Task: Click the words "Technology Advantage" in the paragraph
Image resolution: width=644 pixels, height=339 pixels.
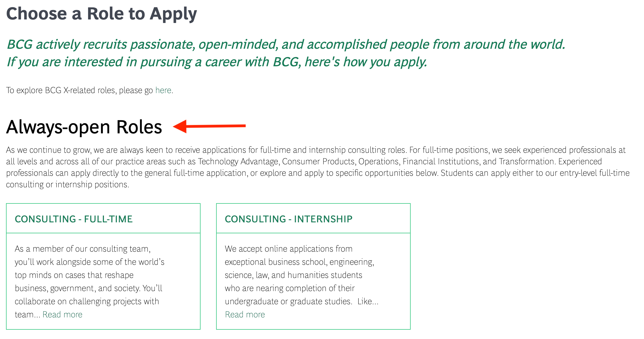Action: pyautogui.click(x=238, y=162)
